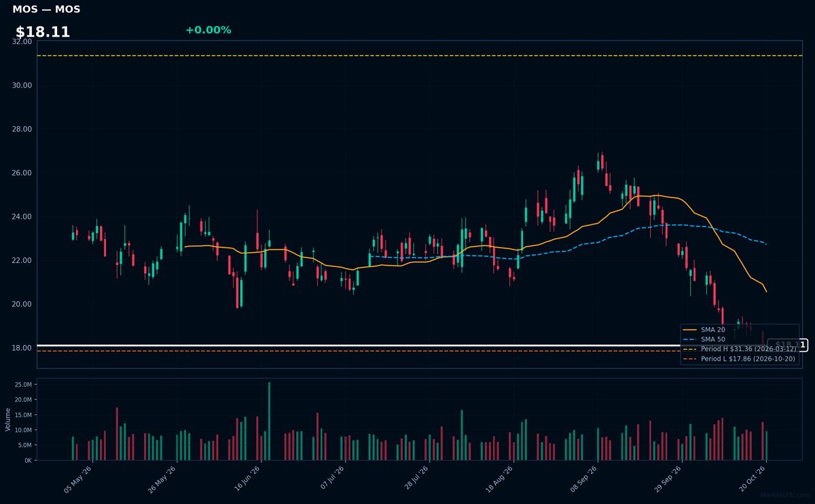Image resolution: width=815 pixels, height=504 pixels.
Task: Click the 20.0M volume axis label
Action: click(23, 399)
